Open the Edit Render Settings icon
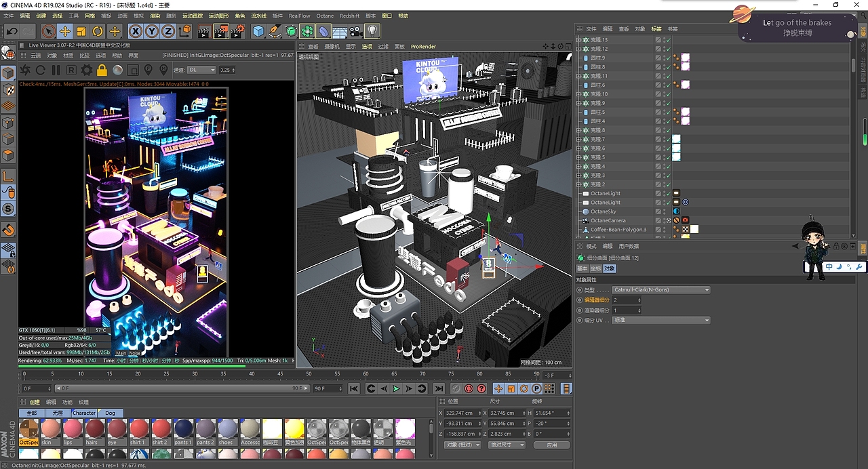 [237, 31]
